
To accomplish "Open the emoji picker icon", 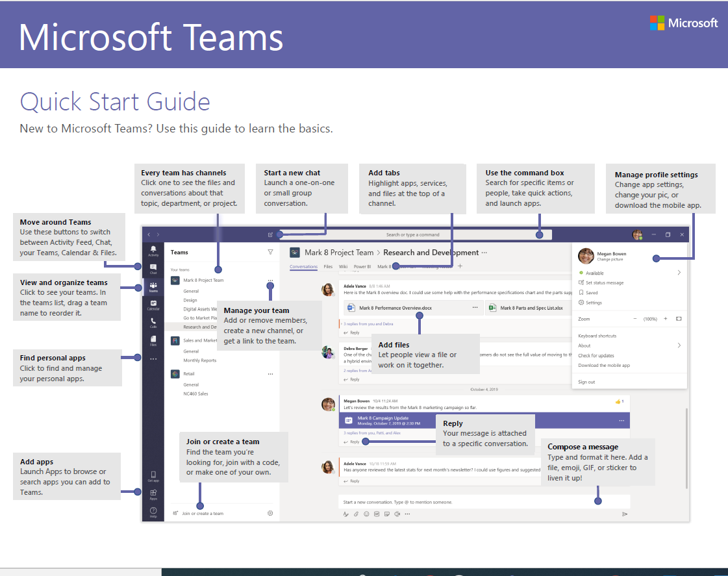I will tap(366, 514).
